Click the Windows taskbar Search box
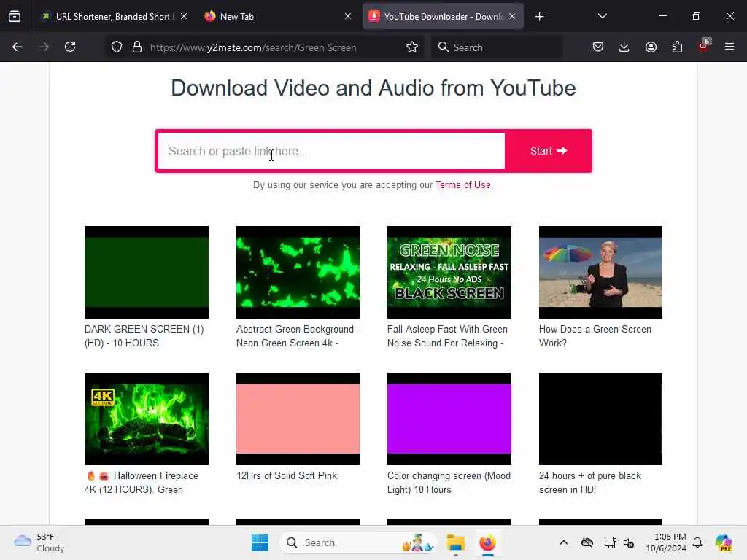Screen dimensions: 747x560 point(357,542)
